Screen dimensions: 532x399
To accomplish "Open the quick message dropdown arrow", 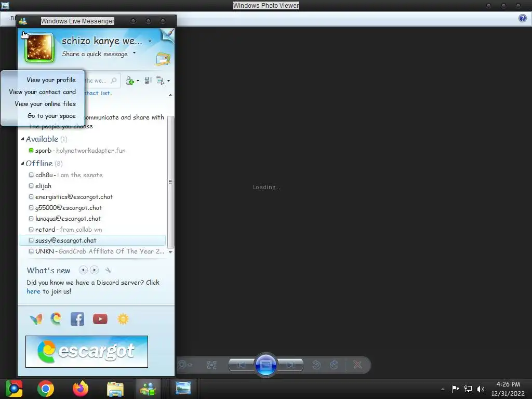I will pos(135,53).
